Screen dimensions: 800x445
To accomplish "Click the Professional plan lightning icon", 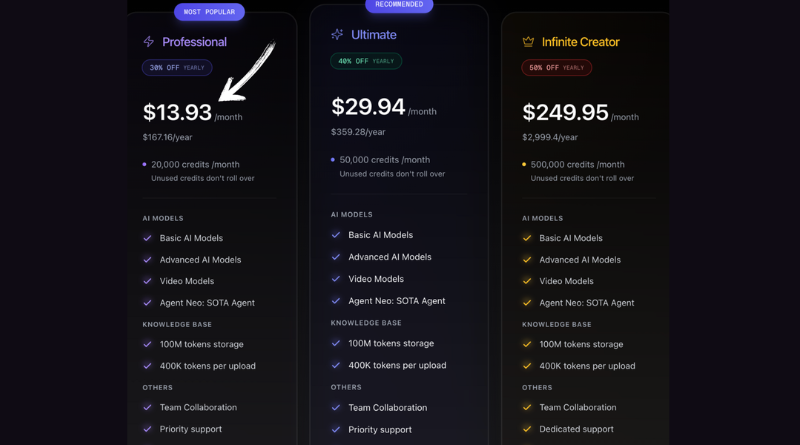I will pos(149,42).
